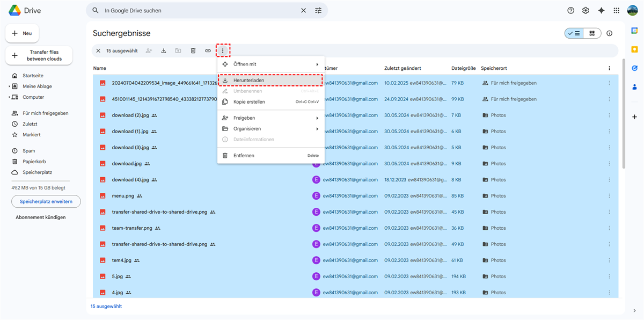The width and height of the screenshot is (644, 320).
Task: Clear selection with the X icon
Action: (x=98, y=51)
